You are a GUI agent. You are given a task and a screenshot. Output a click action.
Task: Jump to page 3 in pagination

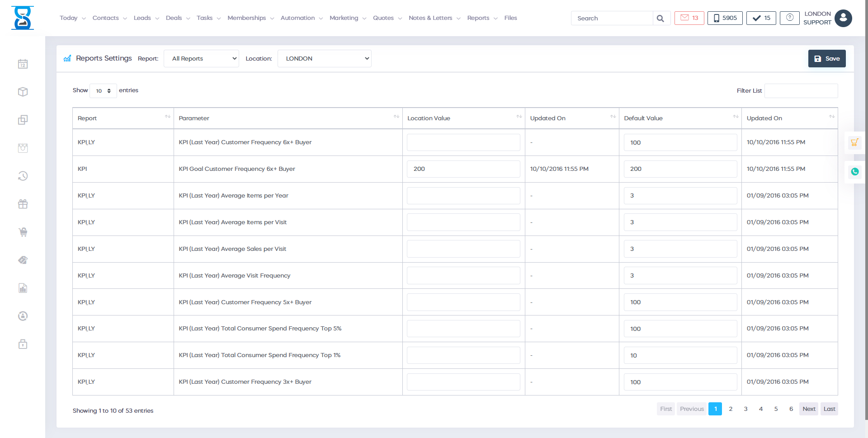pyautogui.click(x=745, y=409)
